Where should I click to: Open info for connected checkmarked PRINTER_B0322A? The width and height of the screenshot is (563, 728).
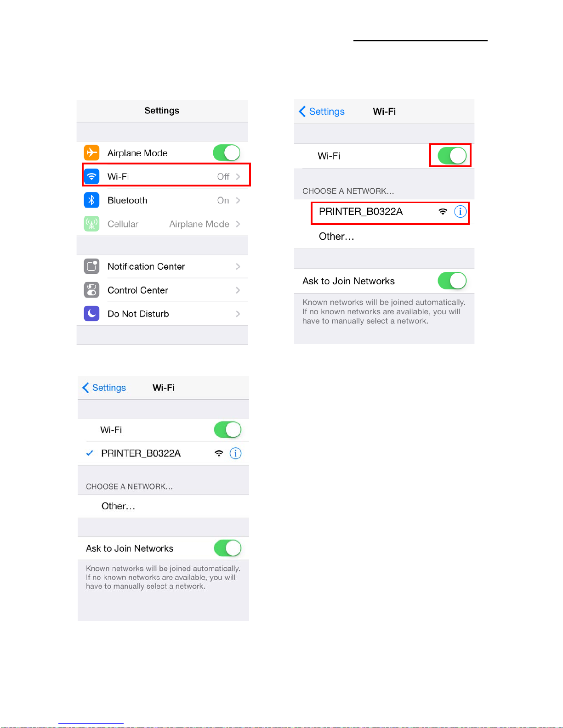tap(235, 453)
